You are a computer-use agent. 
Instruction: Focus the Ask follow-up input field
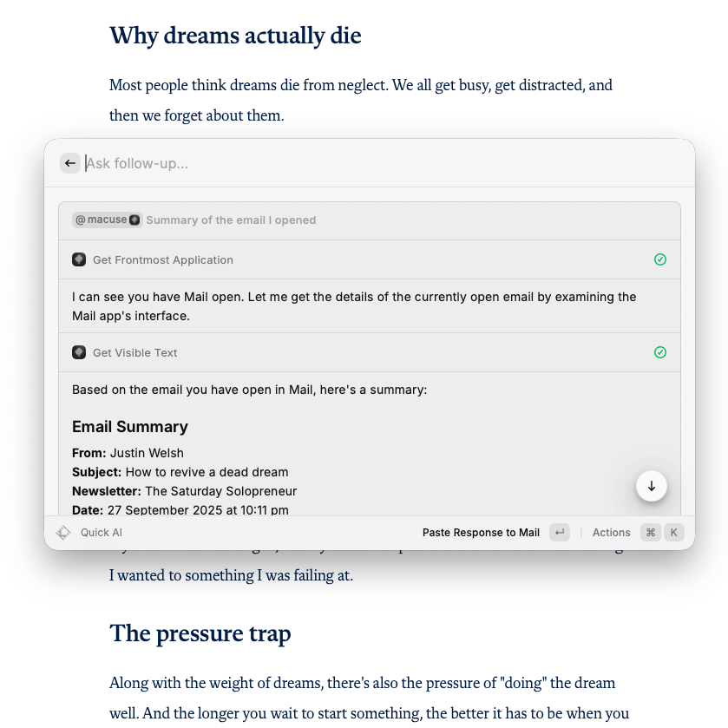pos(347,163)
